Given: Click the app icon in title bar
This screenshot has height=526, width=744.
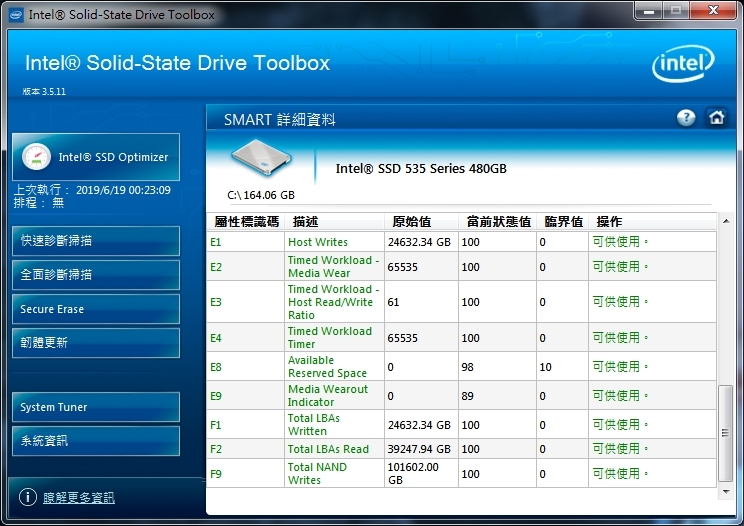Looking at the screenshot, I should point(17,15).
